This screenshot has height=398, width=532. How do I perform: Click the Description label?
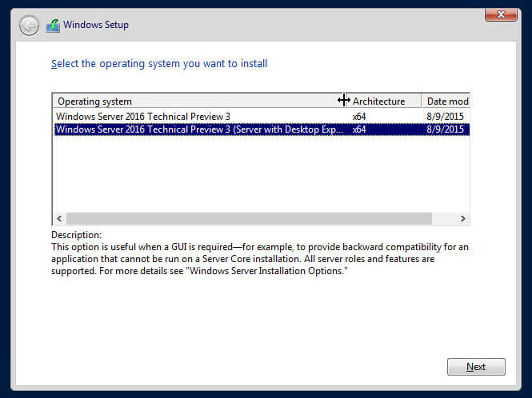[x=76, y=235]
